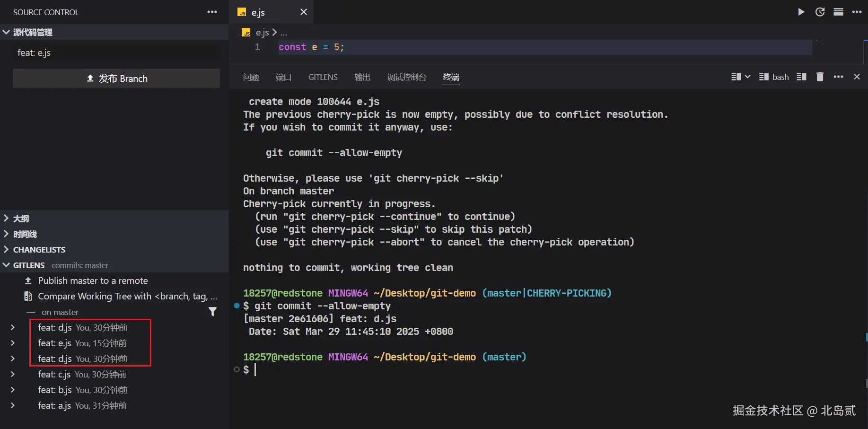
Task: Expand the feat: b.js commit row
Action: (x=13, y=390)
